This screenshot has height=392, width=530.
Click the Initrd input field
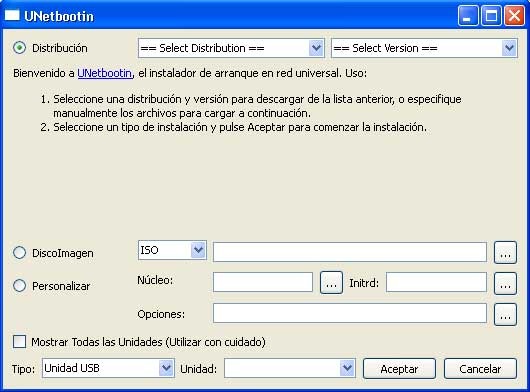coord(436,282)
